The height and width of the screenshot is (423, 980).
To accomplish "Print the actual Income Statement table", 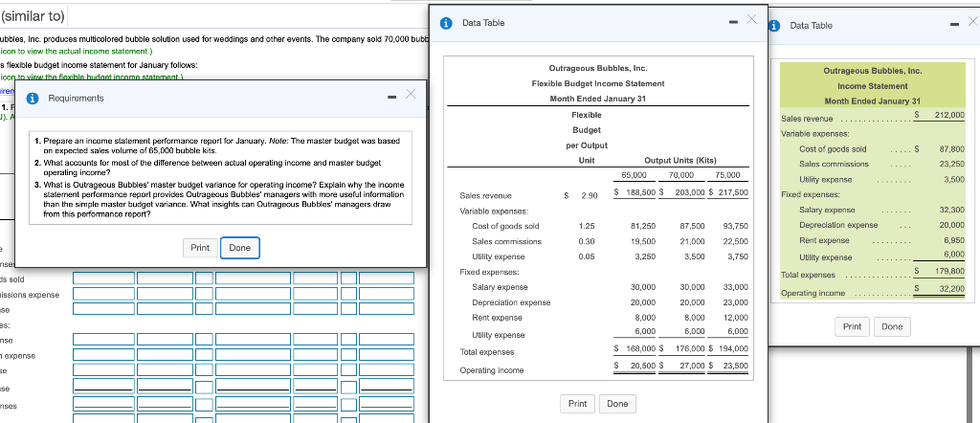I will 852,326.
